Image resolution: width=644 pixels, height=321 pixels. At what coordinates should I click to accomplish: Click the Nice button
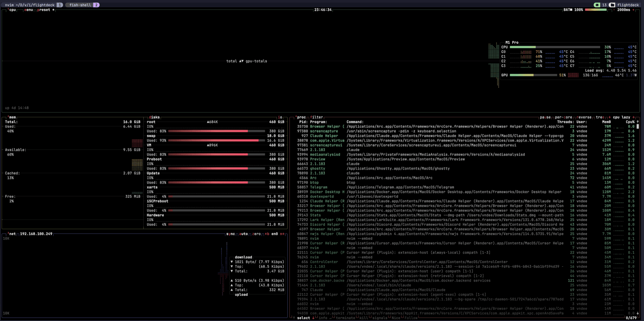tap(396, 318)
